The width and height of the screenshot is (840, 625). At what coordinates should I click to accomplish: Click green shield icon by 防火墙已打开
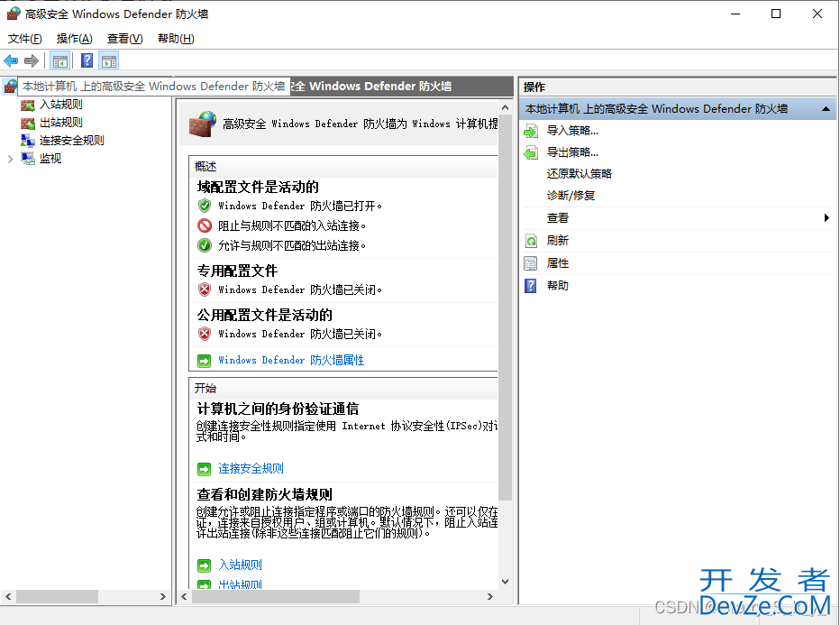click(205, 206)
